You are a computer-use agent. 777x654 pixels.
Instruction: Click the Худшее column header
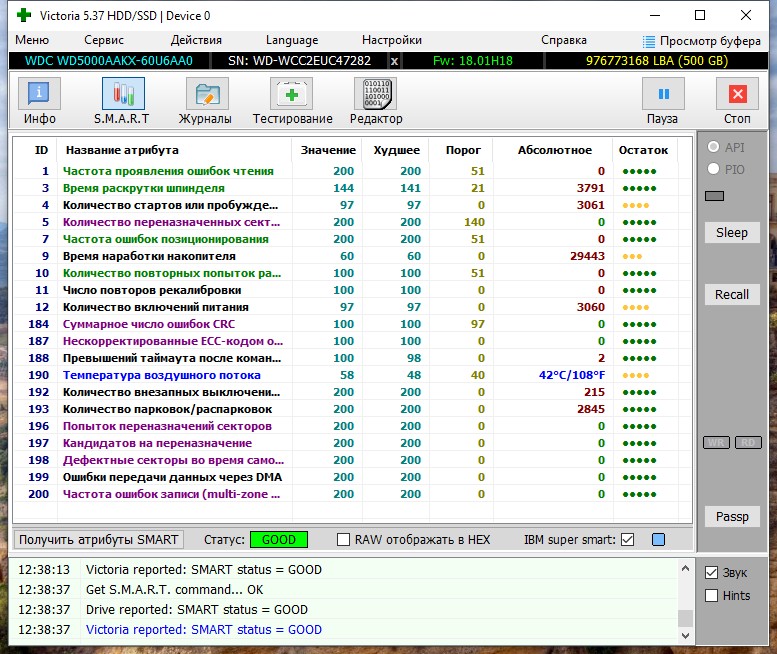[x=396, y=150]
